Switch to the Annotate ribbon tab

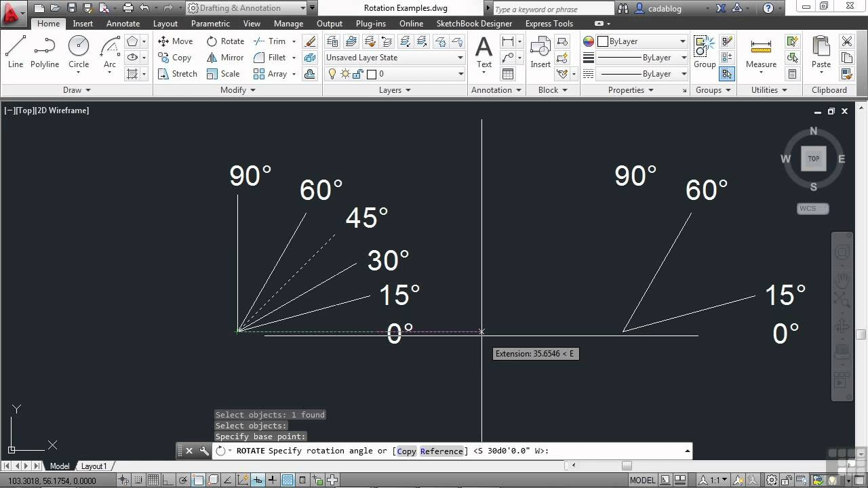click(123, 24)
